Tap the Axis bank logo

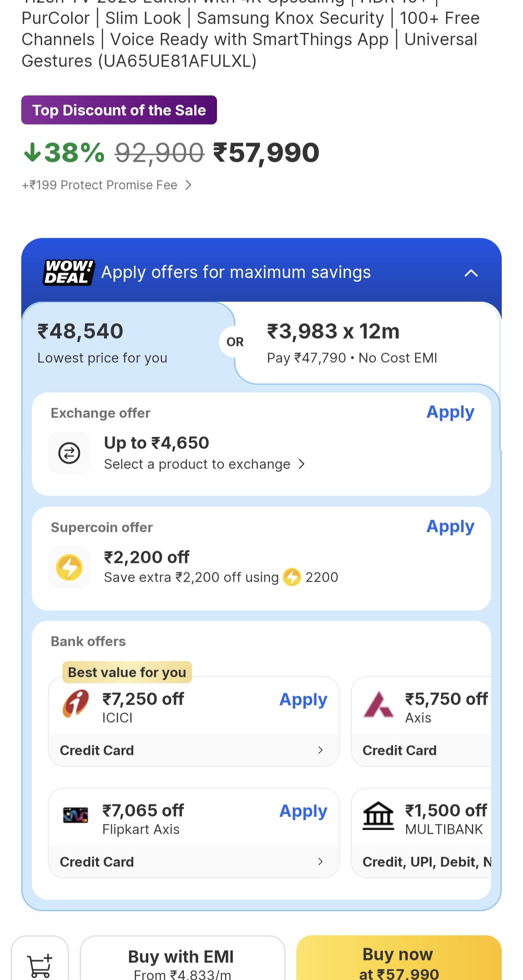378,705
